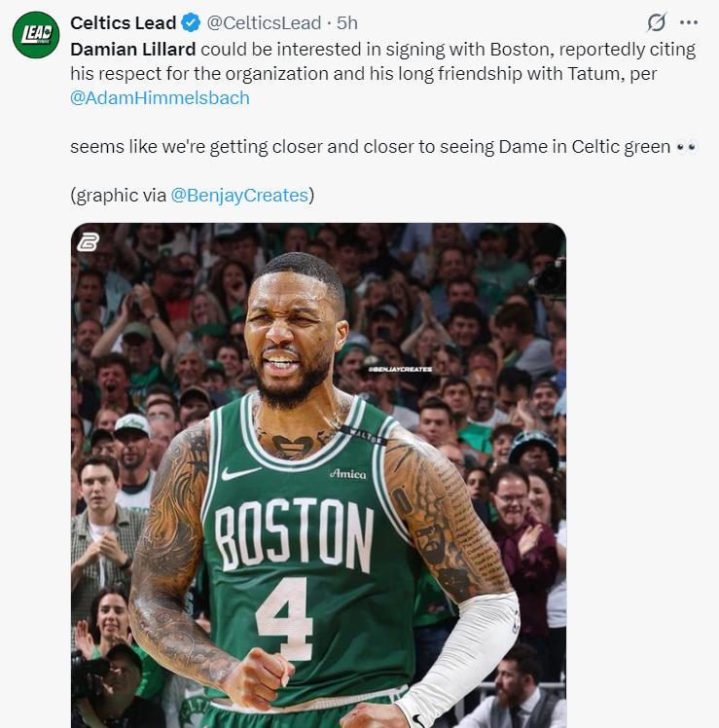Image resolution: width=719 pixels, height=728 pixels.
Task: Click the 5h post timestamp
Action: pyautogui.click(x=347, y=22)
